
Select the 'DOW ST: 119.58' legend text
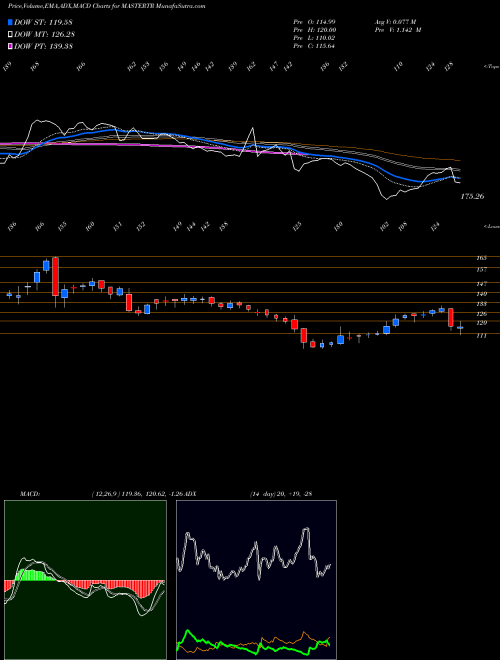[43, 22]
